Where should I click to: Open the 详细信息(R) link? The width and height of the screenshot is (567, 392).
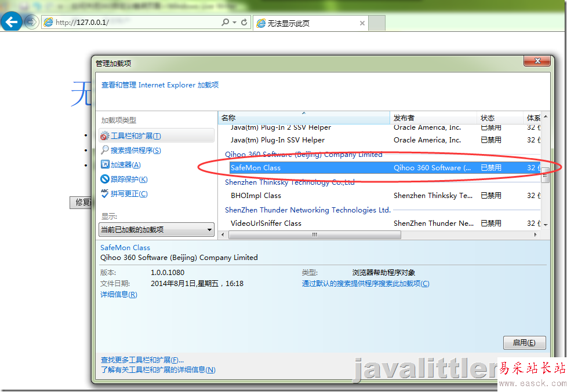pyautogui.click(x=119, y=295)
